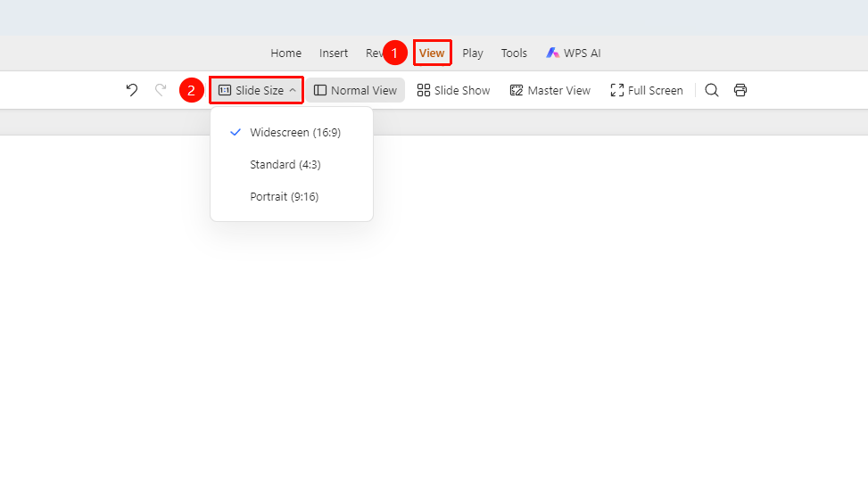868x485 pixels.
Task: Click the Redo arrow icon
Action: (161, 90)
